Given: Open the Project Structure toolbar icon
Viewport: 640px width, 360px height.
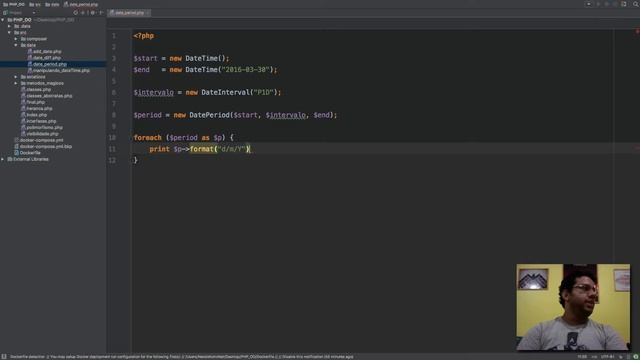Looking at the screenshot, I should coord(624,4).
